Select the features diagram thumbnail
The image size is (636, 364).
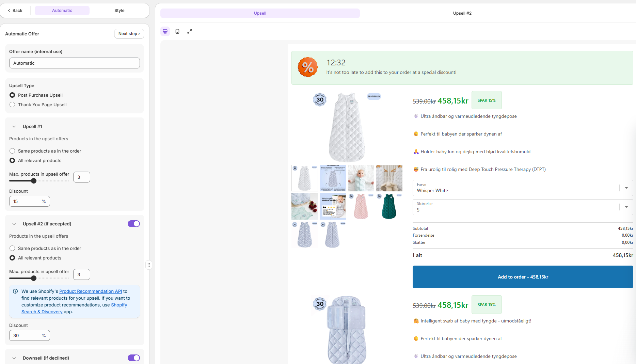pos(333,178)
